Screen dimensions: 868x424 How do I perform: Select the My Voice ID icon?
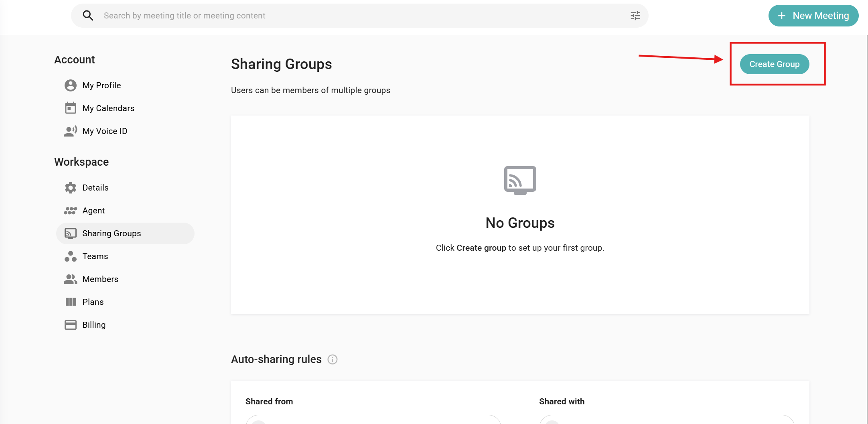70,131
